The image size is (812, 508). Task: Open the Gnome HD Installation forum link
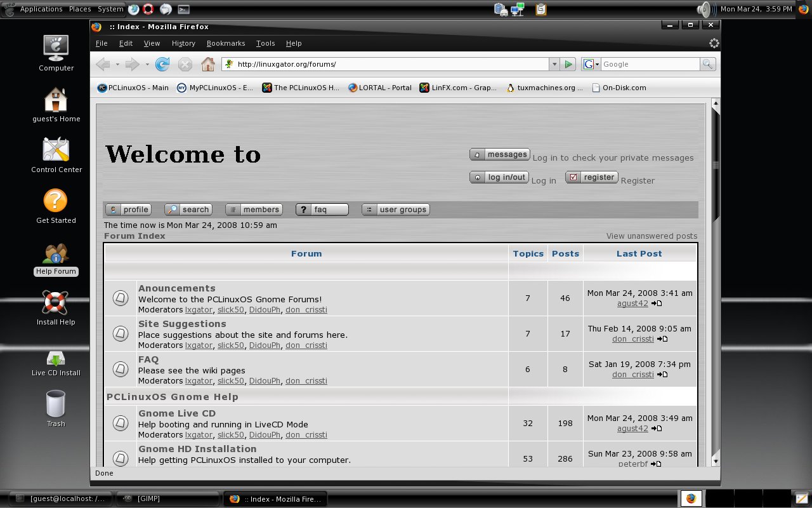[x=197, y=449]
